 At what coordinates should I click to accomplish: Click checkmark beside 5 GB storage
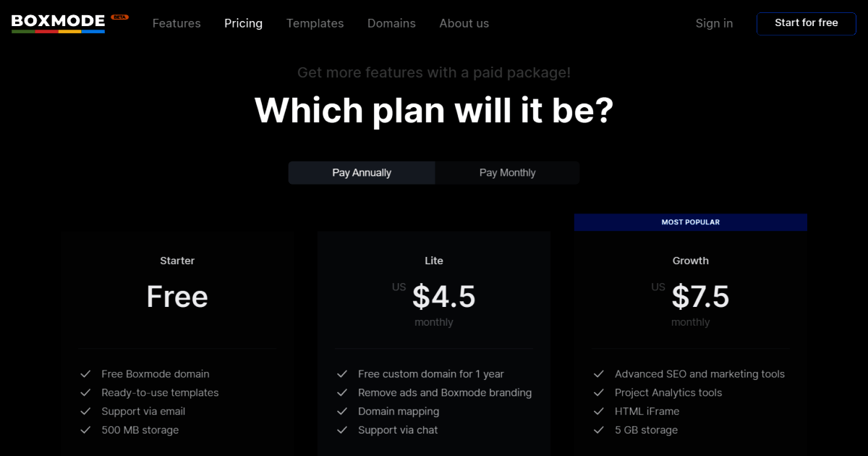coord(599,431)
